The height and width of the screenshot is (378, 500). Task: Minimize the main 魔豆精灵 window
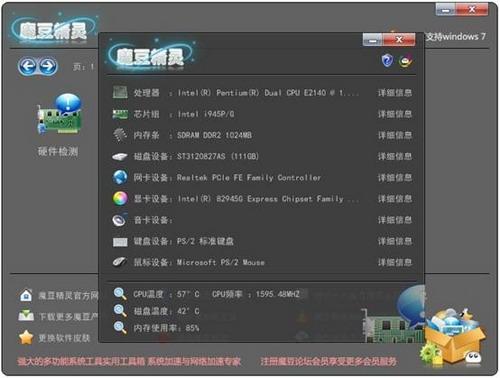[x=445, y=10]
